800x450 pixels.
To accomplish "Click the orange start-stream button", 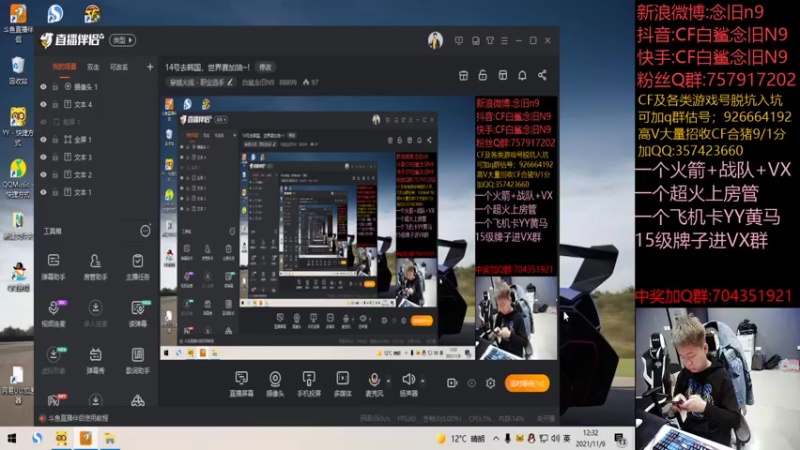I will pos(527,383).
